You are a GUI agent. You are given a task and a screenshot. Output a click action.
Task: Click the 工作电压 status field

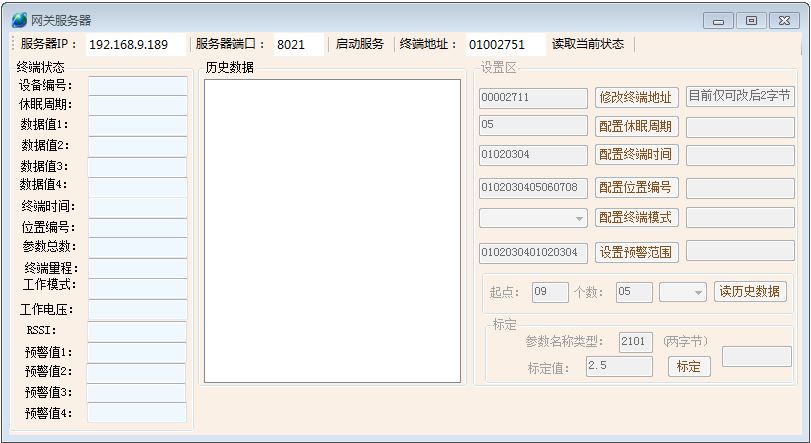[138, 310]
